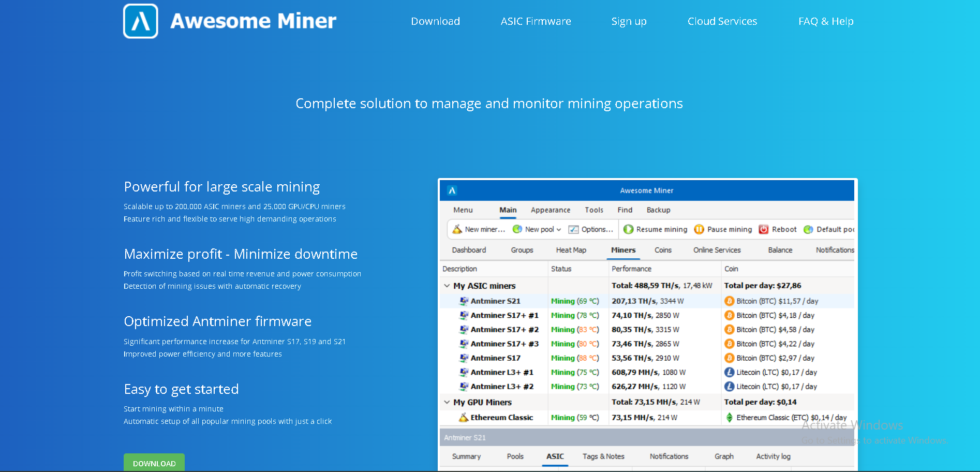The image size is (980, 472).
Task: Open the Tools ribbon tab
Action: 594,210
